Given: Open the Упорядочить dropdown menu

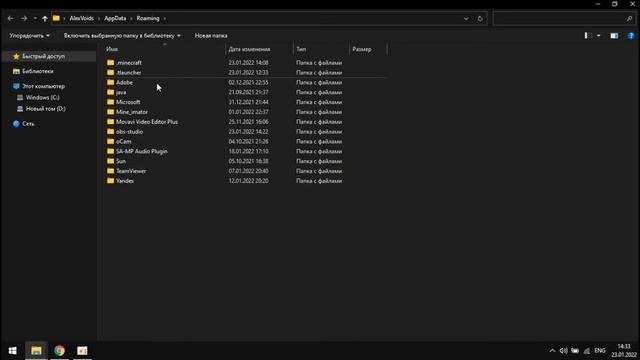Looking at the screenshot, I should tap(29, 36).
